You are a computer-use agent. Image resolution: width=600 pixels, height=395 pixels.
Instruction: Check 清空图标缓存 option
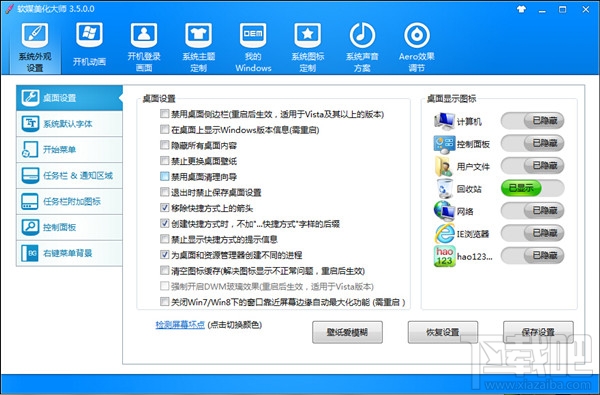tap(165, 271)
